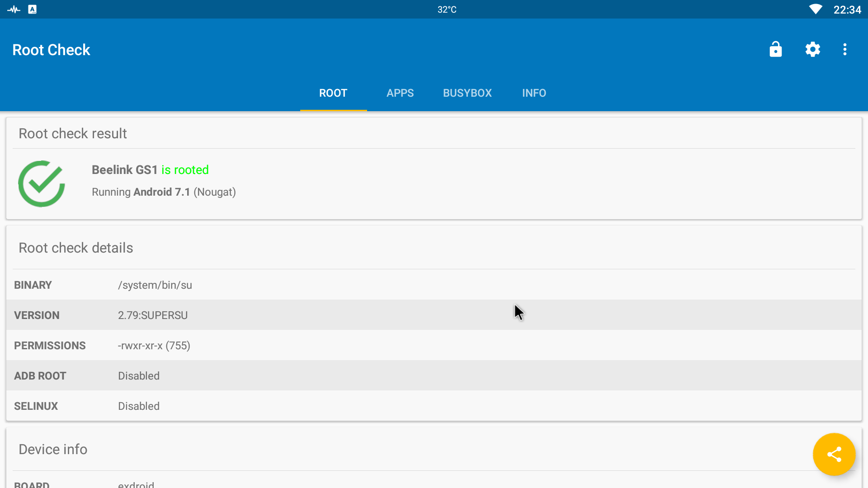This screenshot has height=488, width=868.
Task: Open the INFO tab
Action: tap(534, 93)
